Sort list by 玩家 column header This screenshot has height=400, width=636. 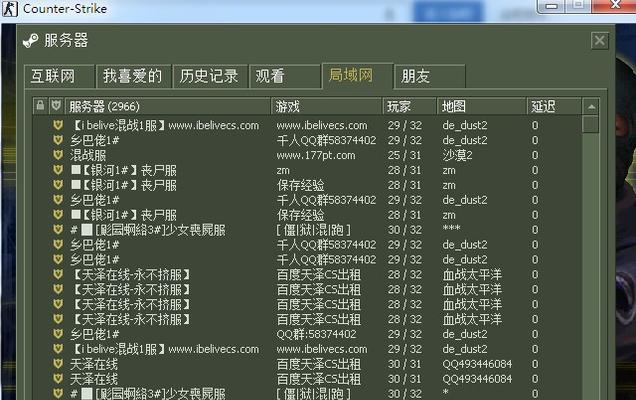click(x=409, y=106)
